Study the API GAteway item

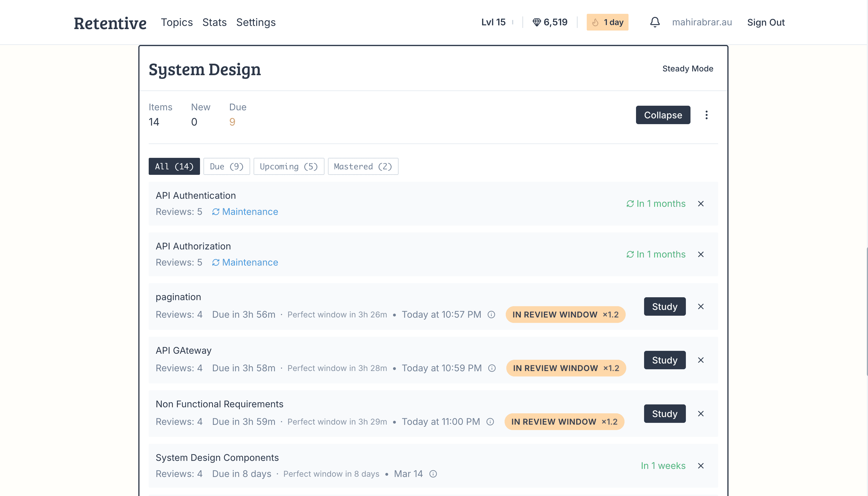click(x=664, y=360)
